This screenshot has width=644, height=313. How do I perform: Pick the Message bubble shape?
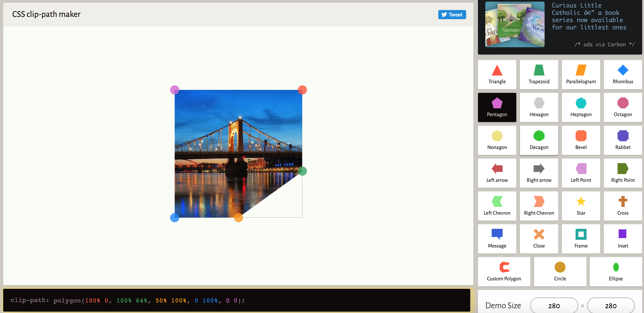(497, 238)
